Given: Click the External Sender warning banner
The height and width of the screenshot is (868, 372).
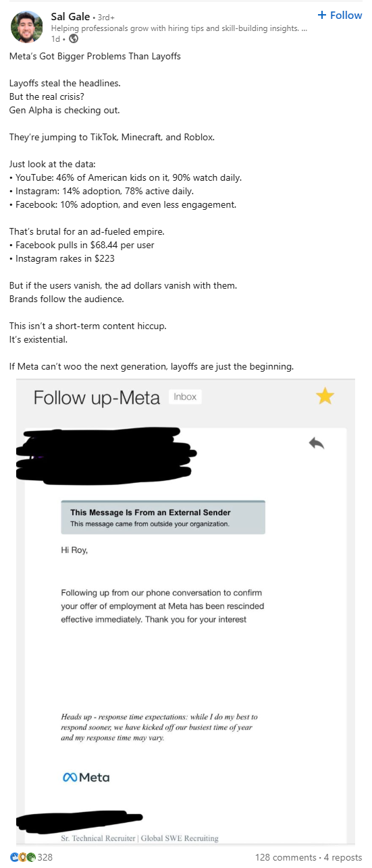Looking at the screenshot, I should pos(163,517).
